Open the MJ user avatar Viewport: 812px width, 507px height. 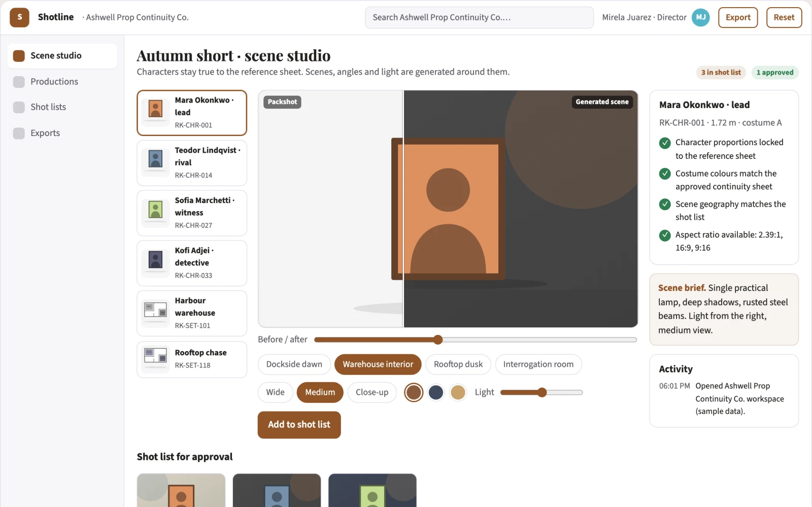coord(700,17)
